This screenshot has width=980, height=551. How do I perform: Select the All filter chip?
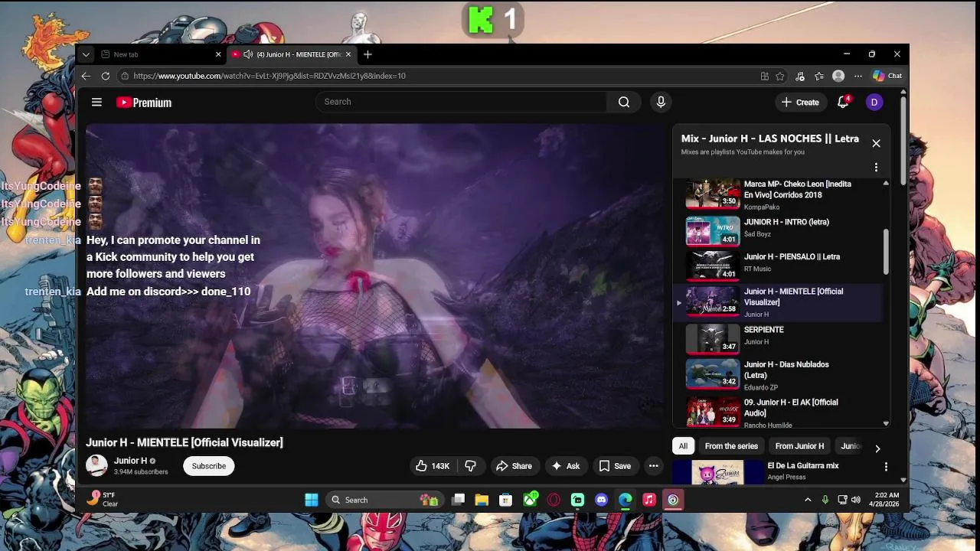(683, 446)
